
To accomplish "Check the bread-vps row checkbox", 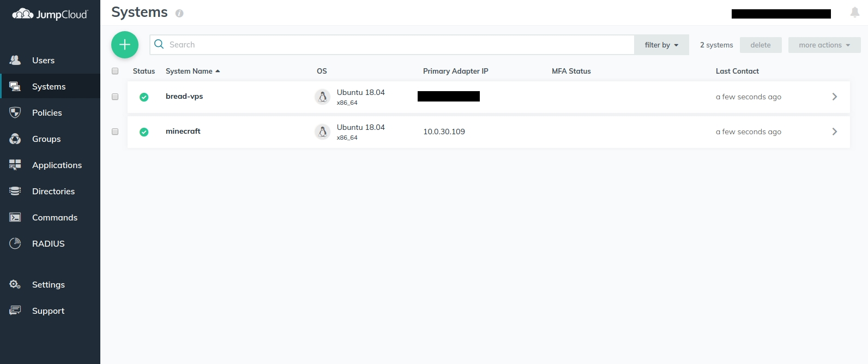I will click(x=115, y=97).
